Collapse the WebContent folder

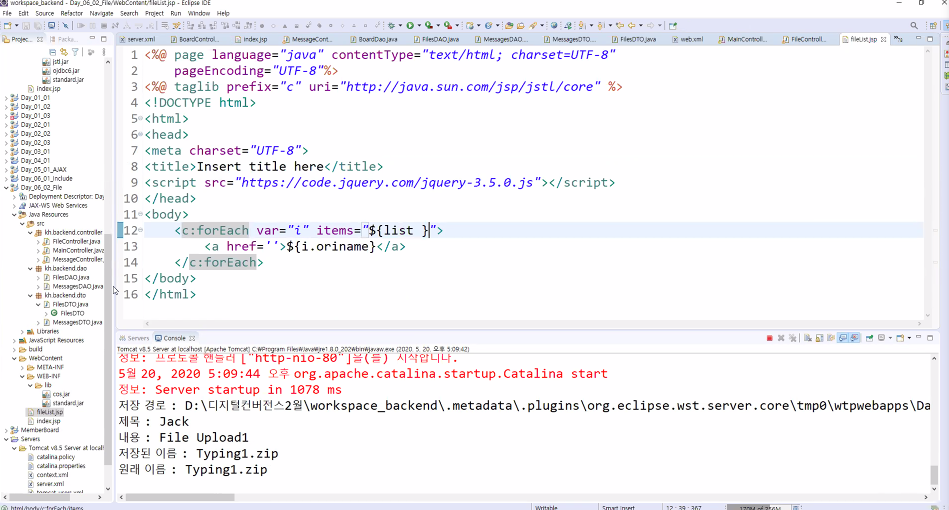(15, 358)
